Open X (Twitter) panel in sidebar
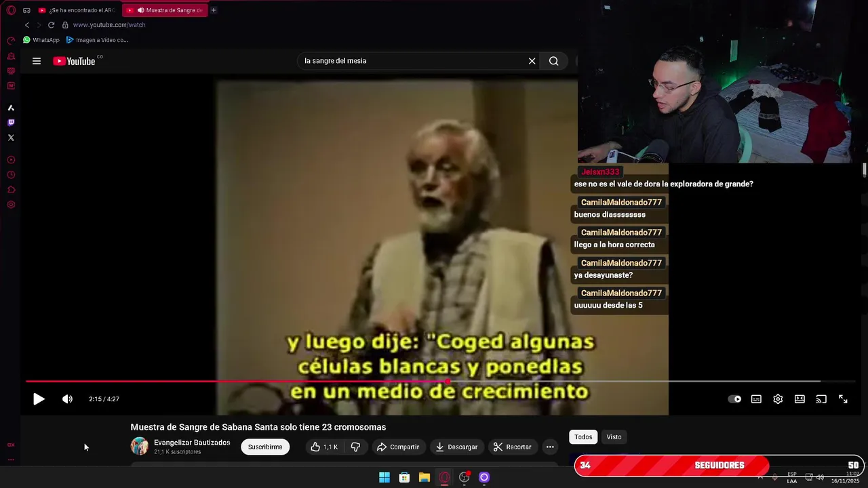The height and width of the screenshot is (488, 868). tap(11, 138)
